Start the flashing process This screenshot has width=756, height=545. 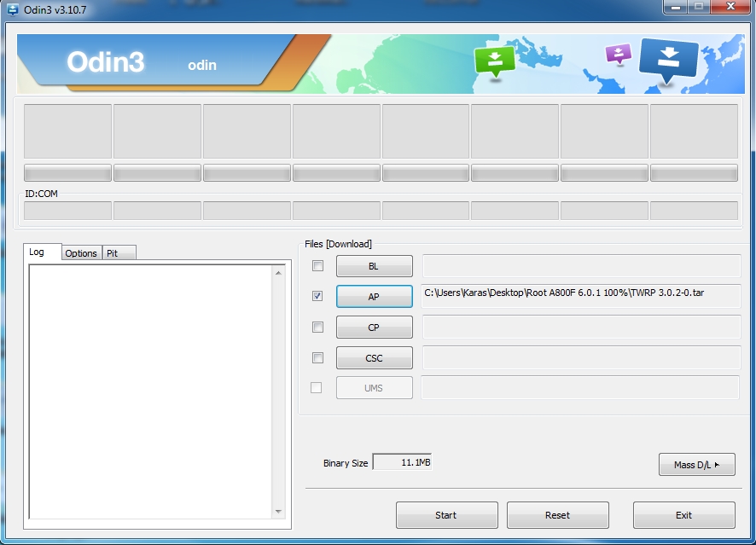point(446,515)
